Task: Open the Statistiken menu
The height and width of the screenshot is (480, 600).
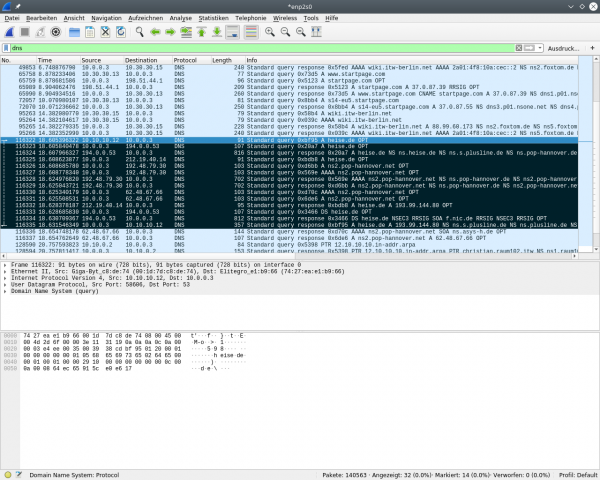Action: tap(213, 18)
